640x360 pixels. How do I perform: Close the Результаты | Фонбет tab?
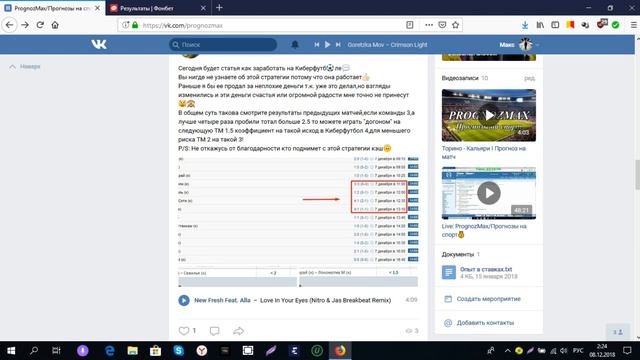pos(203,8)
